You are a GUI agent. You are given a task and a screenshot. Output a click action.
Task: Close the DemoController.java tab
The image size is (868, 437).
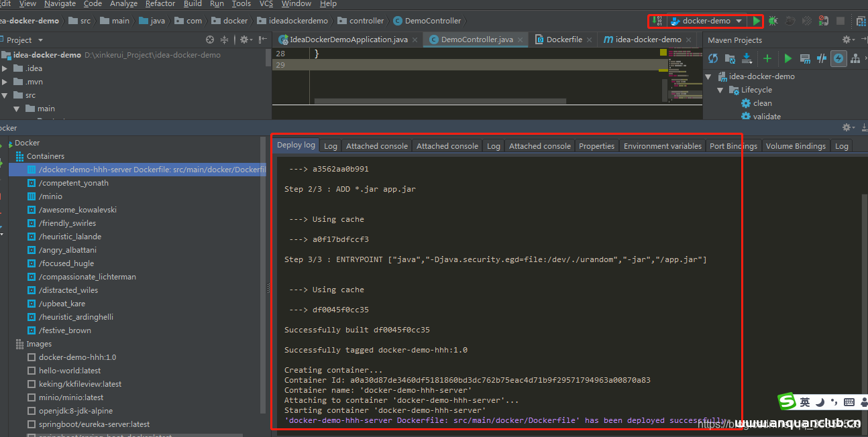tap(521, 40)
